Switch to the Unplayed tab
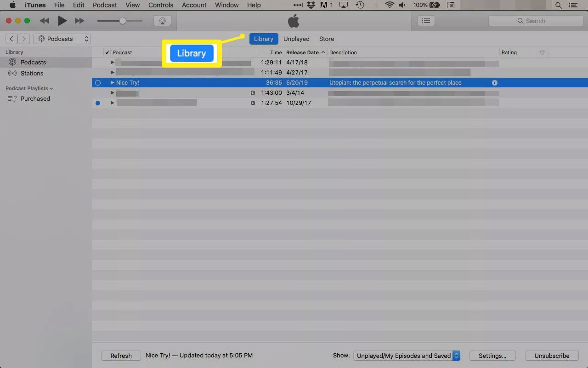588x368 pixels. (x=296, y=39)
